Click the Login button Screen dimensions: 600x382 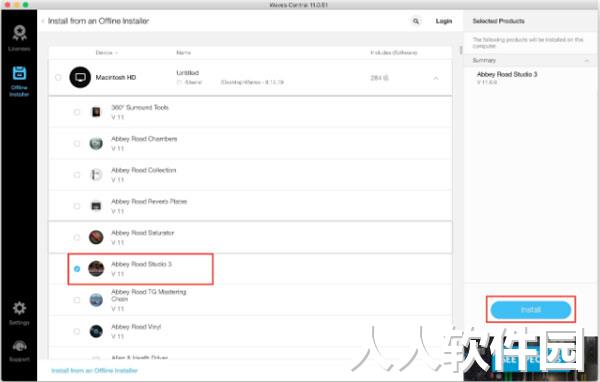(x=444, y=21)
